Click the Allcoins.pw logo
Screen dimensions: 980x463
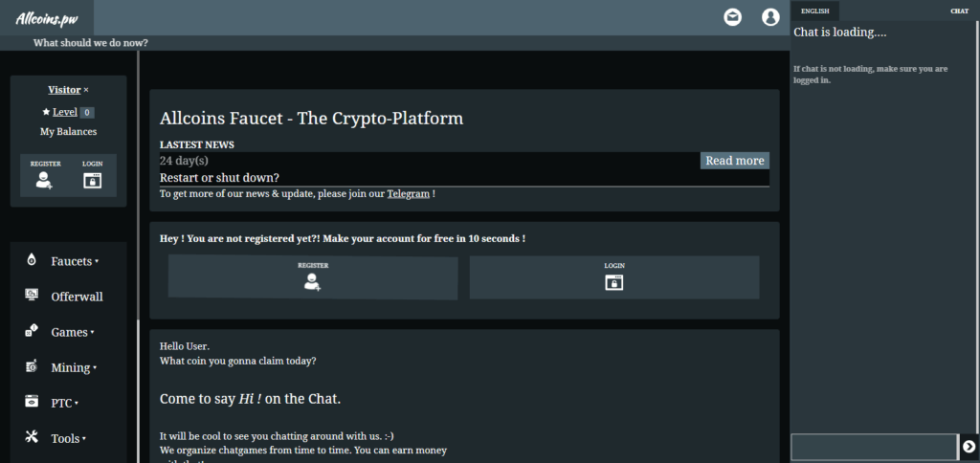[47, 18]
